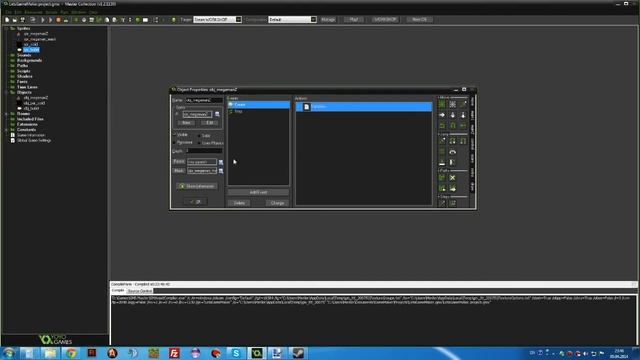640x360 pixels.
Task: Expand the Rooms folder in resource tree
Action: [6, 114]
